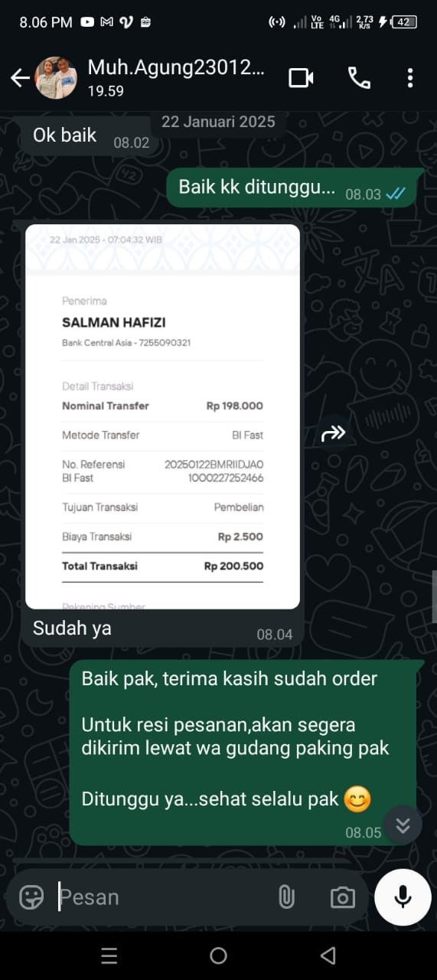Tap the microphone voice message button

403,897
